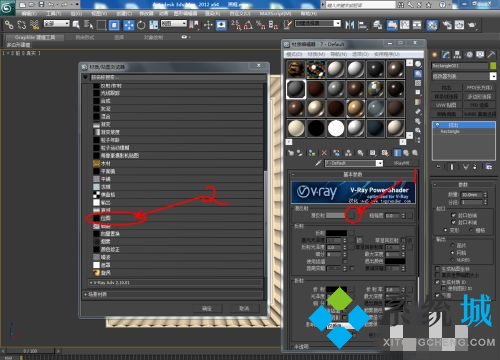Click the 数量 amount value field

[471, 195]
